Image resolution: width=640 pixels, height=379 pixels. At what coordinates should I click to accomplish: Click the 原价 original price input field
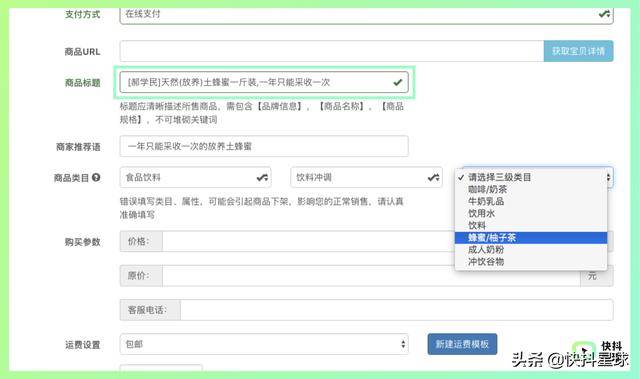[x=371, y=276]
